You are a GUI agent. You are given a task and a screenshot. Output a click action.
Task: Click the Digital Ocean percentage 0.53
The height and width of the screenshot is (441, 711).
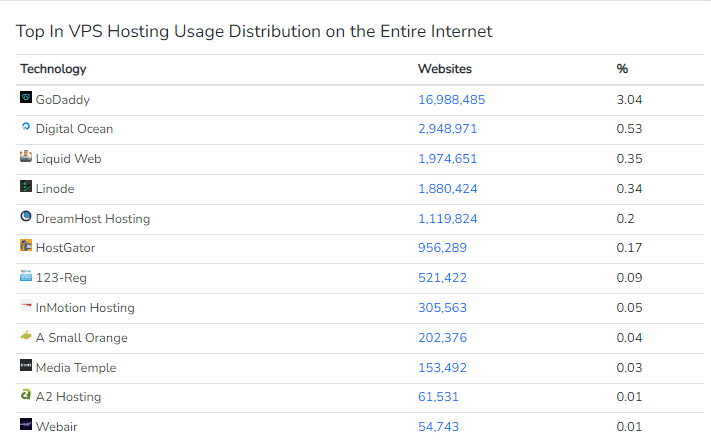point(629,129)
